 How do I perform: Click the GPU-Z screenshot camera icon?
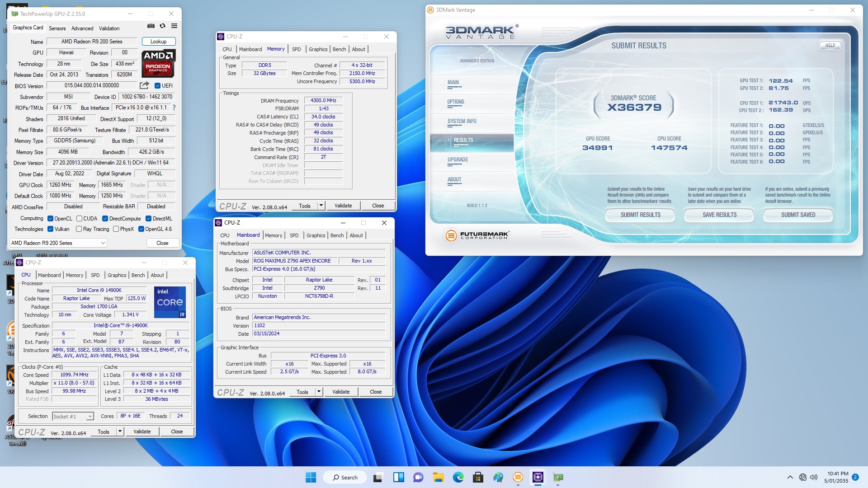151,26
